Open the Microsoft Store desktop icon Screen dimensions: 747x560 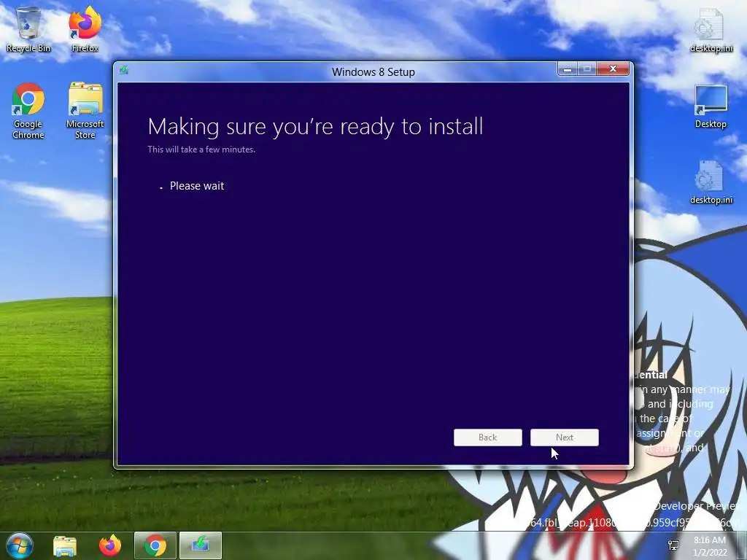point(85,111)
